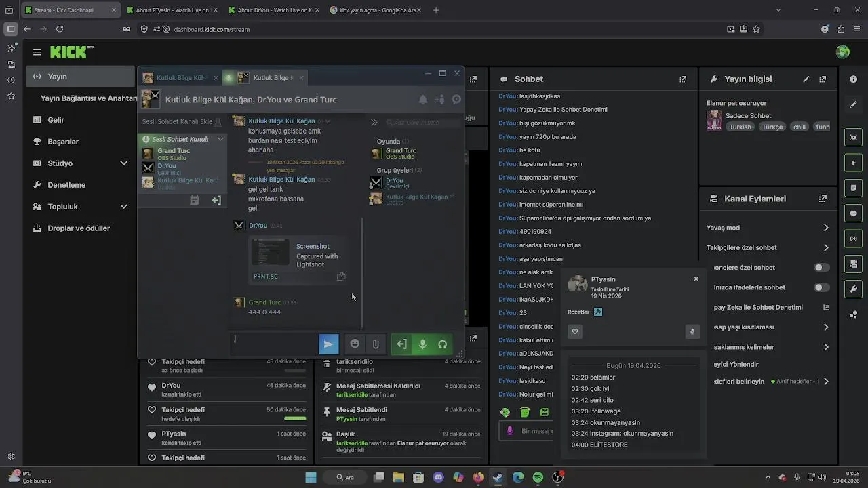This screenshot has height=488, width=868.
Task: Click the Steam member filter search field
Action: point(422,123)
